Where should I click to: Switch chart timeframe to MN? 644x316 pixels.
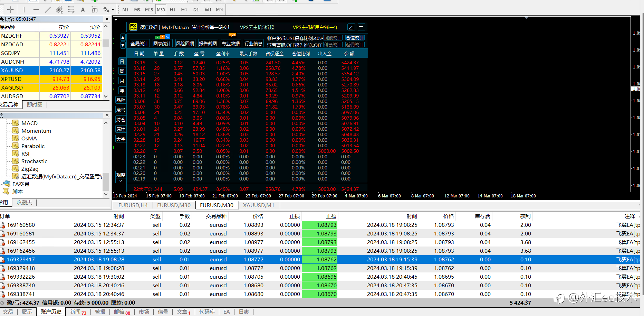pos(219,10)
